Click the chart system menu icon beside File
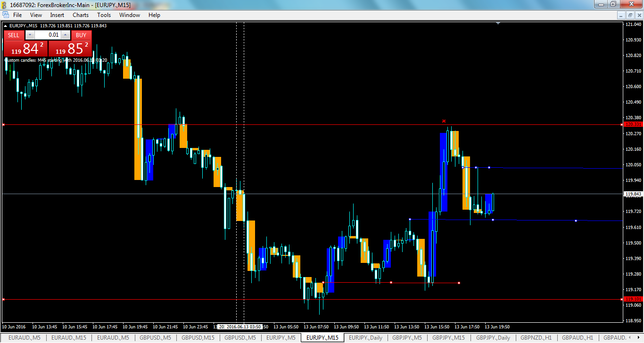The width and height of the screenshot is (644, 343). [6, 15]
